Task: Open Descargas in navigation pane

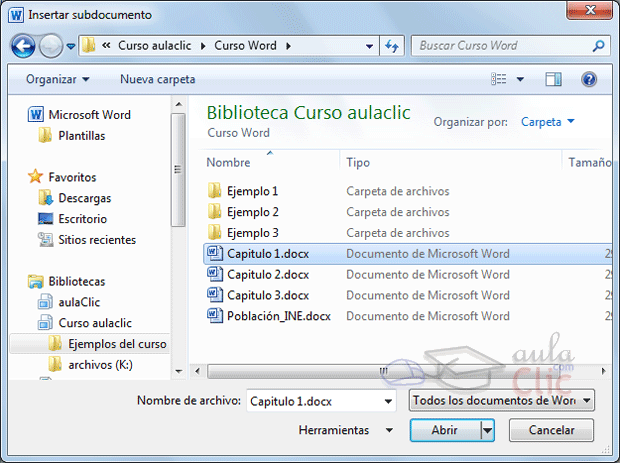Action: coord(75,198)
